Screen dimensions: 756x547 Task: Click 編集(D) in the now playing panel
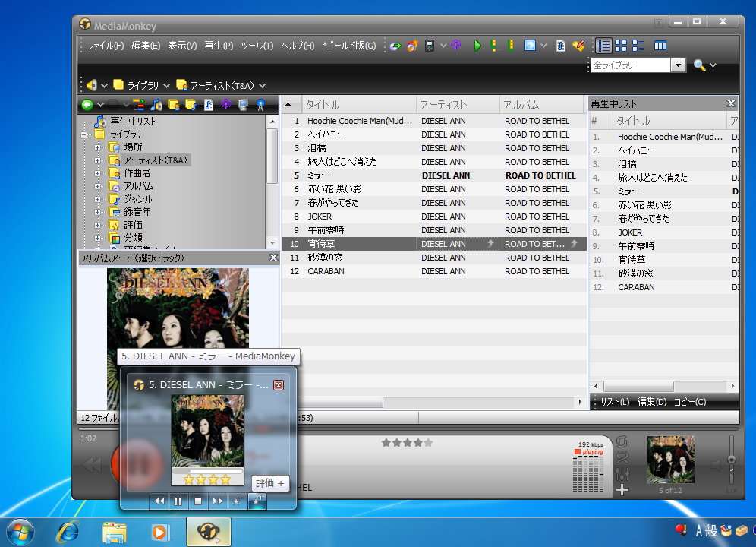651,402
